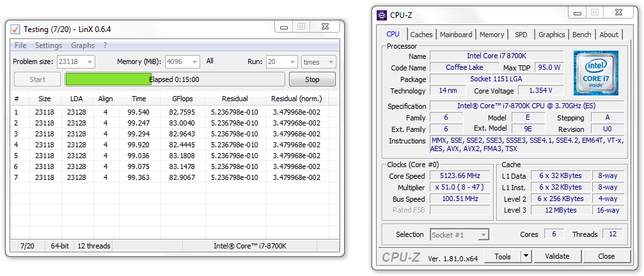Open the Settings menu in LinX

point(49,45)
